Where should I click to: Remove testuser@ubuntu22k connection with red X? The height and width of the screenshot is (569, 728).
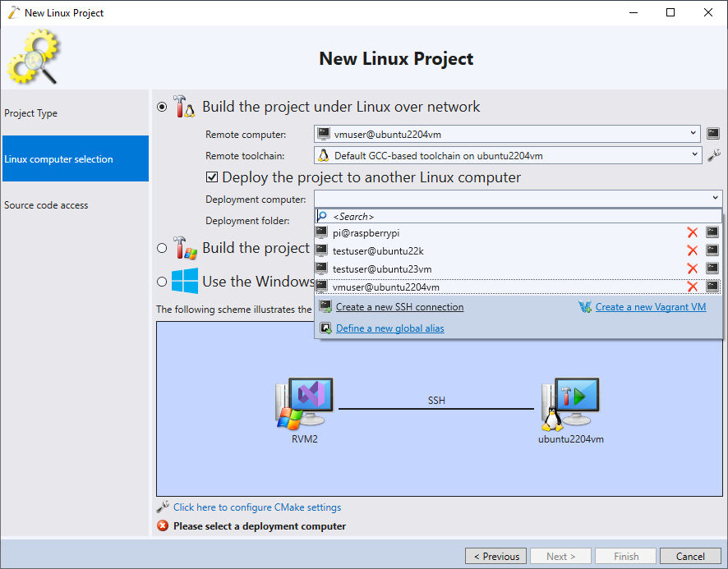point(692,250)
